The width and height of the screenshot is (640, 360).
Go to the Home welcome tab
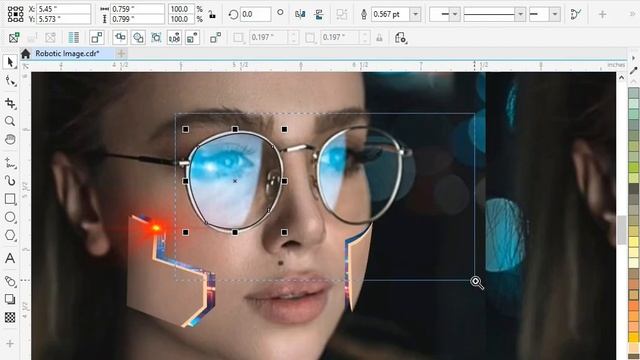pos(26,53)
